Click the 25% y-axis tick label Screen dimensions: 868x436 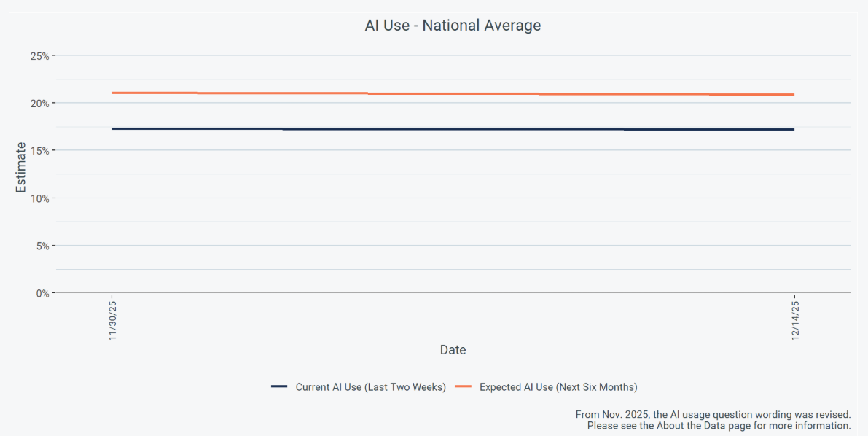(x=39, y=56)
